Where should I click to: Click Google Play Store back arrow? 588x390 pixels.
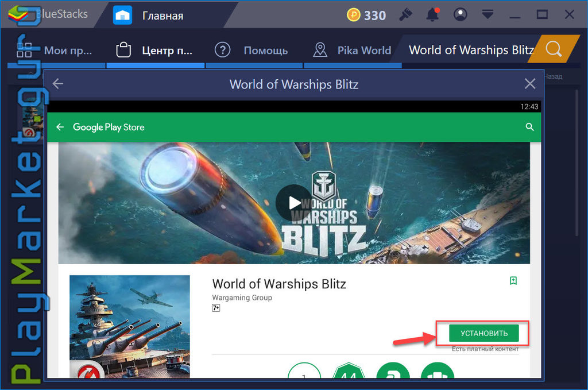(60, 127)
